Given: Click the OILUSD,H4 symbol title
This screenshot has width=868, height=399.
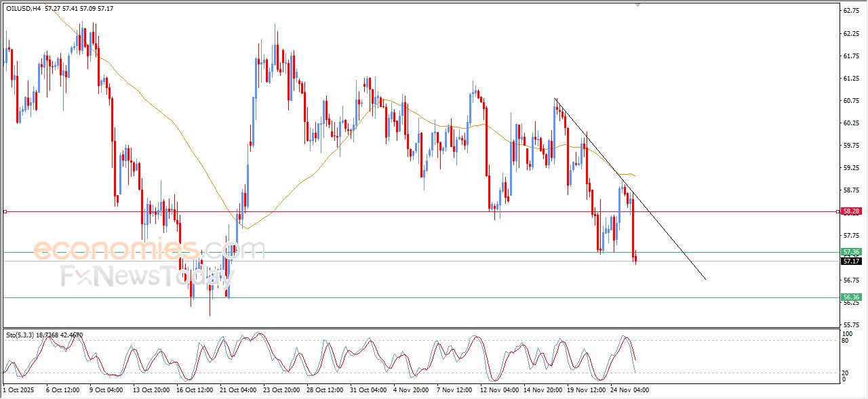Looking at the screenshot, I should pyautogui.click(x=25, y=8).
